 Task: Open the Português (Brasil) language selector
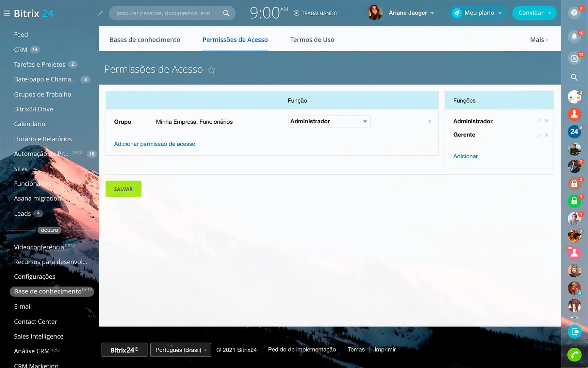coord(181,350)
